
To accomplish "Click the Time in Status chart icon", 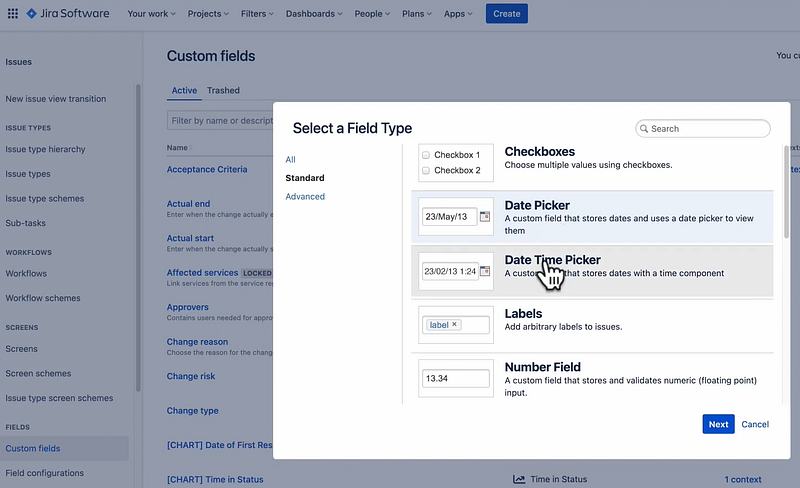I will pos(519,480).
